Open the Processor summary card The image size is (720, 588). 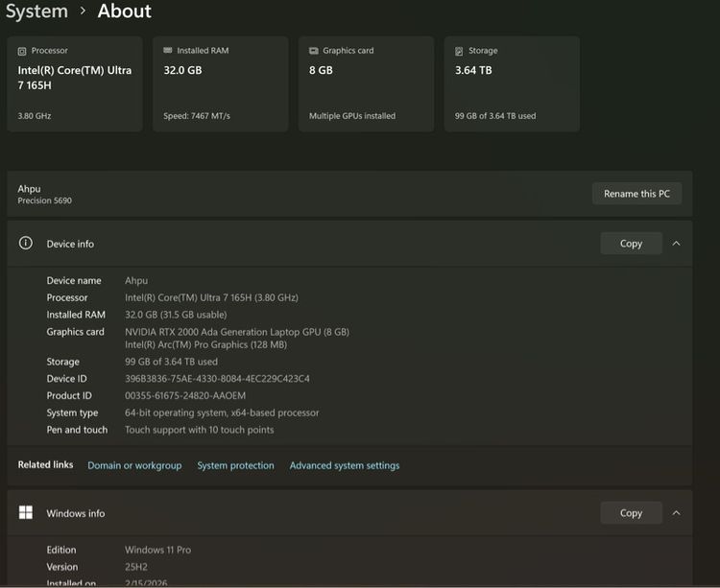(x=75, y=84)
